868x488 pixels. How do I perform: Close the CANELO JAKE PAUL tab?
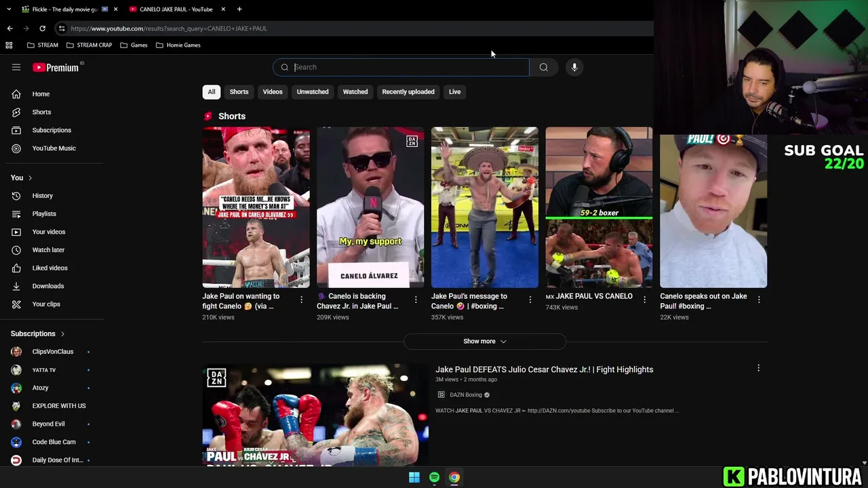tap(223, 9)
